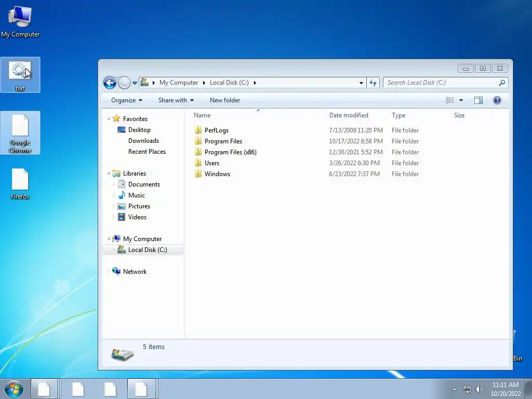Click the Libraries icon in navigation pane
This screenshot has height=399, width=532.
coord(116,174)
